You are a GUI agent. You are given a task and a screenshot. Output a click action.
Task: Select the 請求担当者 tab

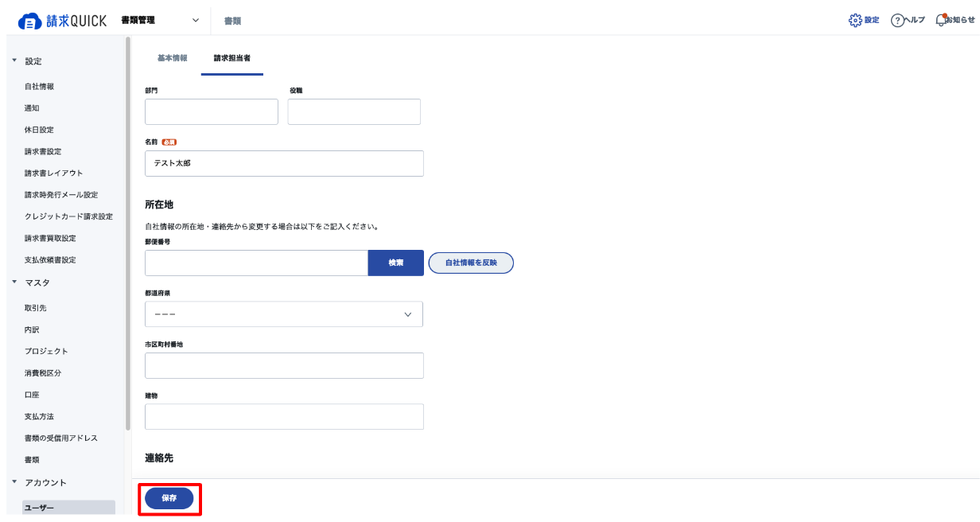tap(232, 58)
